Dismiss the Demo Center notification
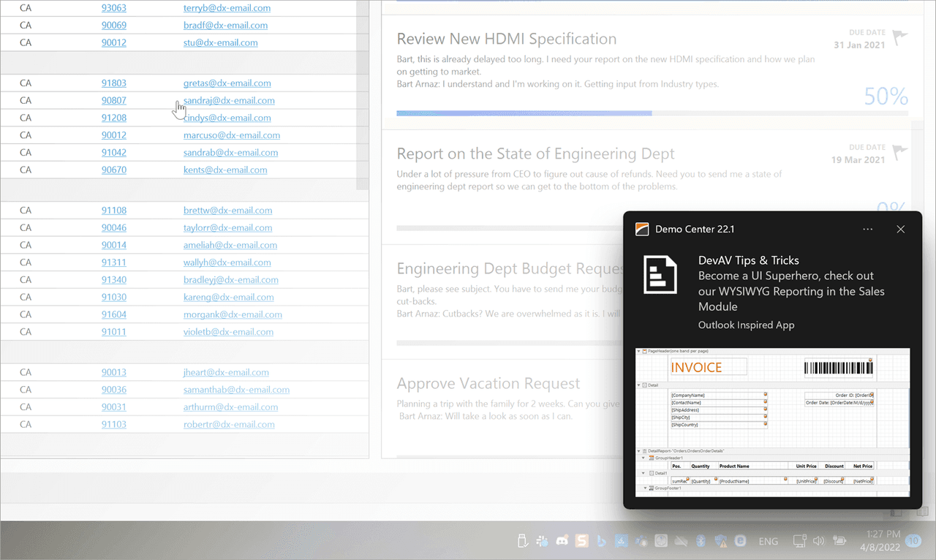The width and height of the screenshot is (936, 560). pos(901,229)
